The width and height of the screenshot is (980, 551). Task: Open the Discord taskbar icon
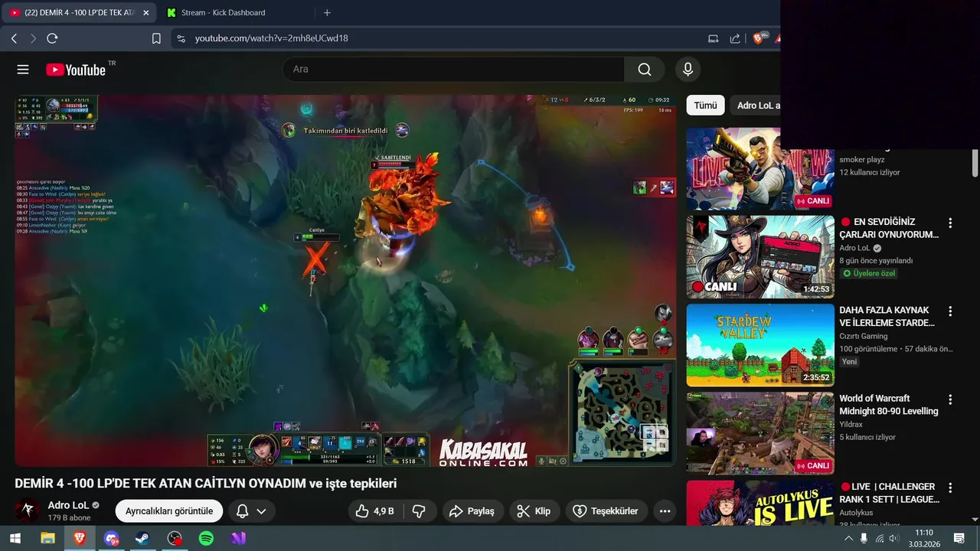(112, 539)
